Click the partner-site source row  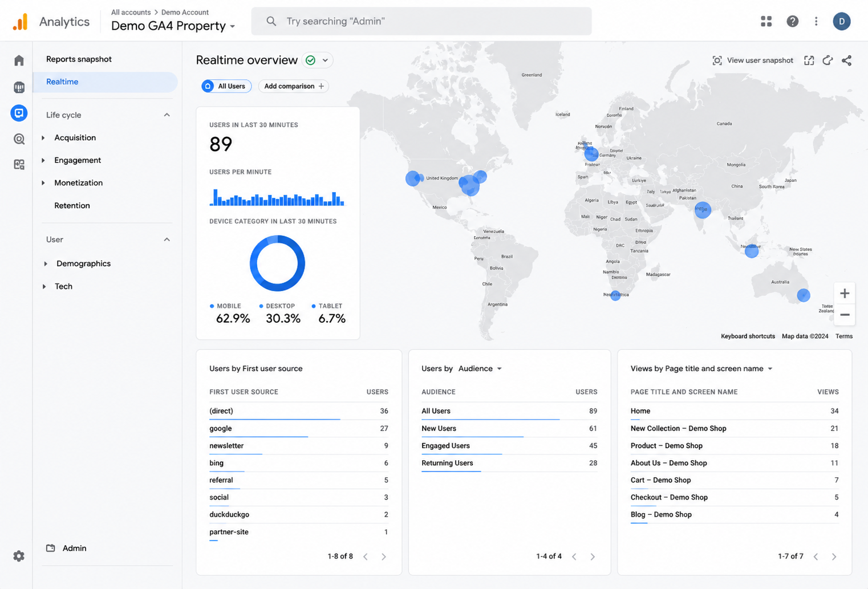(x=299, y=532)
